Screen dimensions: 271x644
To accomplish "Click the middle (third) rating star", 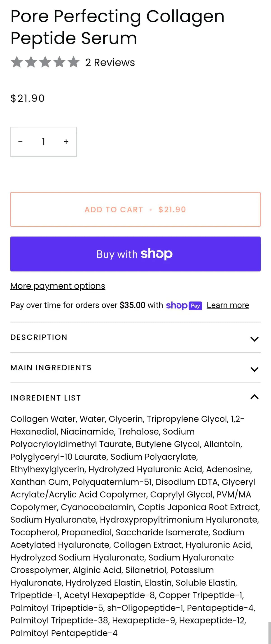I will (x=45, y=62).
